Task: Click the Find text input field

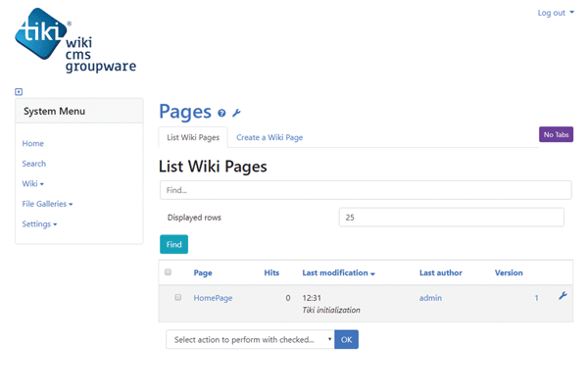Action: 366,190
